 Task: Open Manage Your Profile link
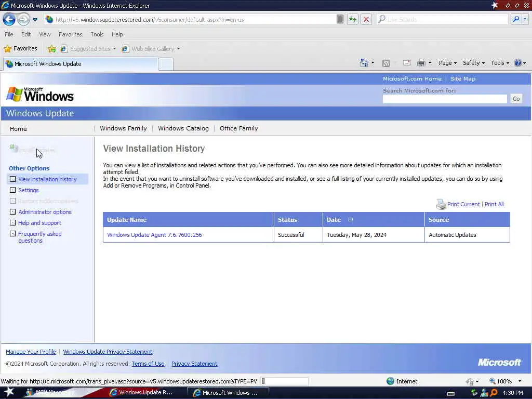point(31,352)
